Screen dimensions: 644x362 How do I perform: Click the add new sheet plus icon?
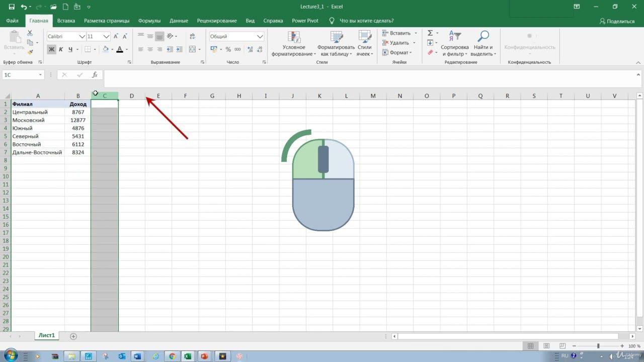(73, 336)
